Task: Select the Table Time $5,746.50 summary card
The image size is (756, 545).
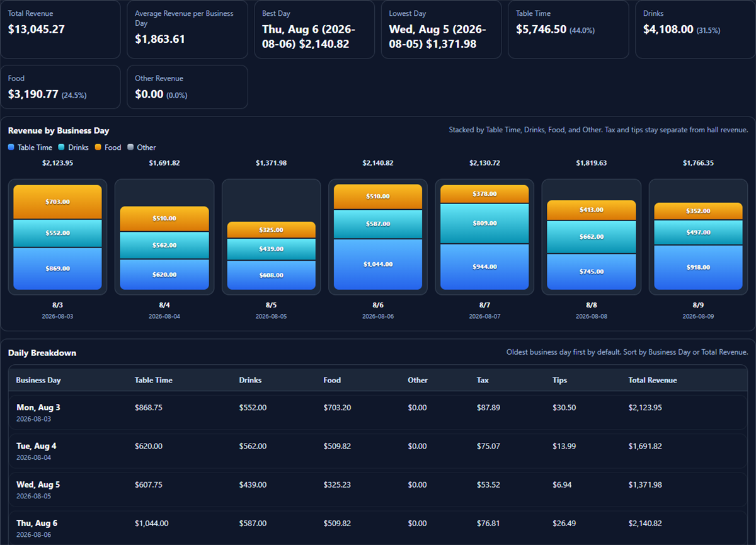Action: pyautogui.click(x=568, y=30)
